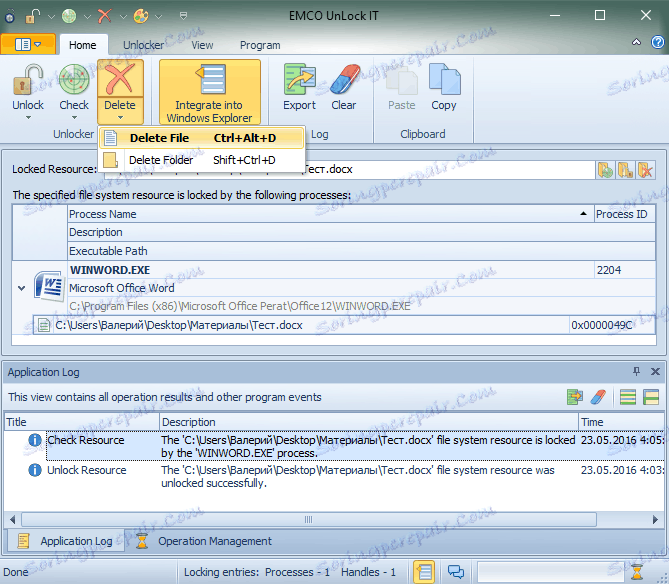This screenshot has width=669, height=584.
Task: Toggle log view button in status bar
Action: (x=424, y=572)
